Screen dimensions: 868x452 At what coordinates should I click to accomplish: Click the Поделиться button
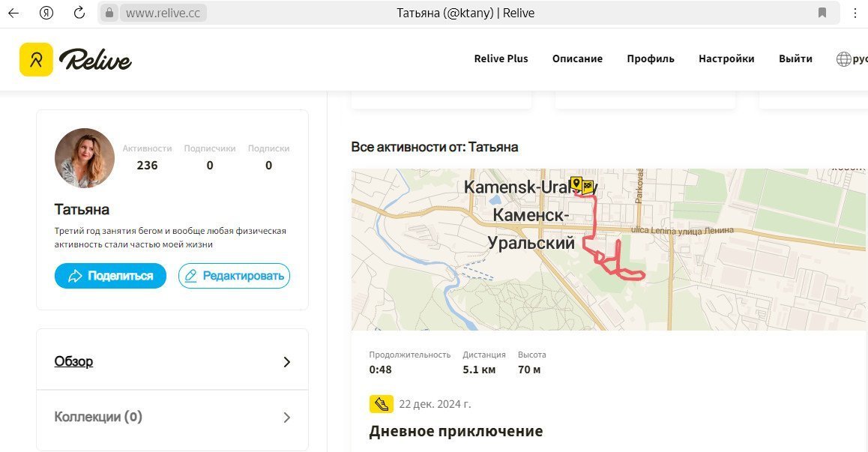(x=110, y=276)
